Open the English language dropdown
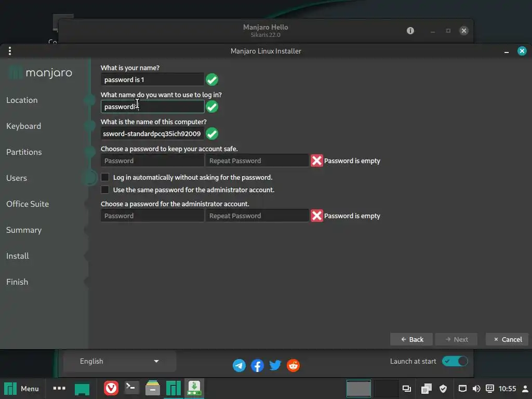 point(119,362)
